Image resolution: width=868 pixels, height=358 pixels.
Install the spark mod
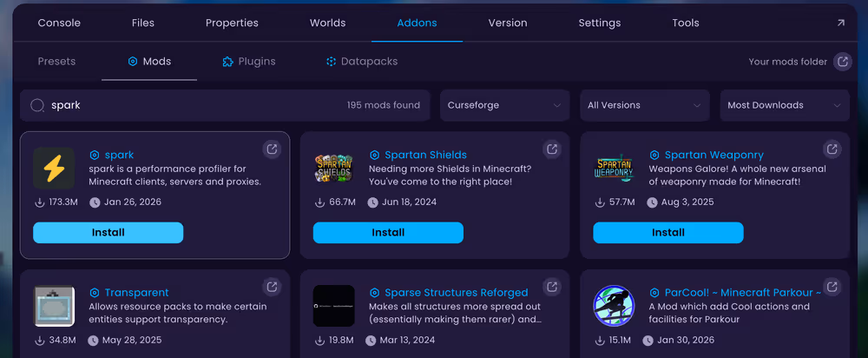pyautogui.click(x=108, y=233)
